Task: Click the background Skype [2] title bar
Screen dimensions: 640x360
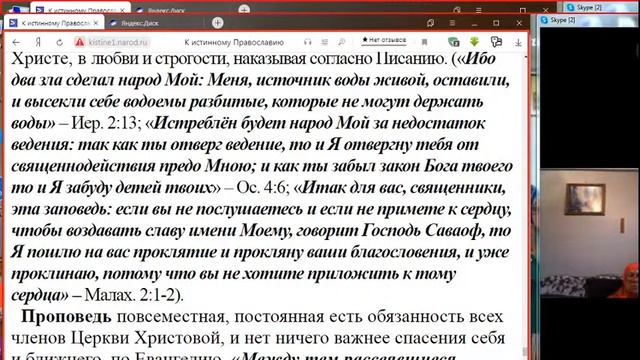Action: tap(589, 7)
